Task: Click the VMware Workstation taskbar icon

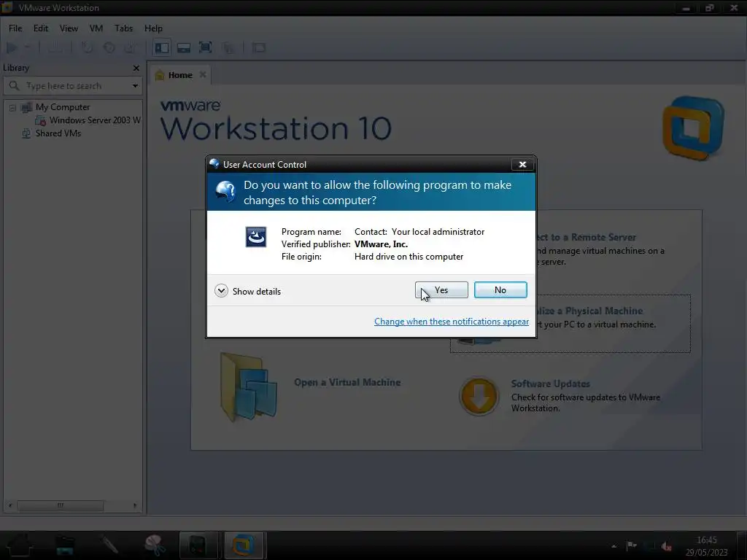Action: (x=244, y=545)
